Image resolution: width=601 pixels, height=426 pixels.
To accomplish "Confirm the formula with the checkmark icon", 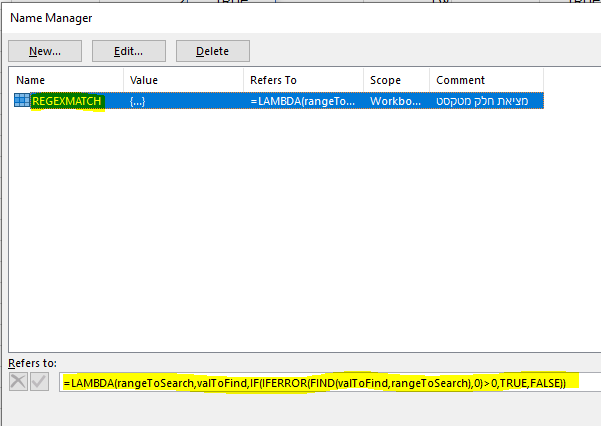I will (39, 382).
